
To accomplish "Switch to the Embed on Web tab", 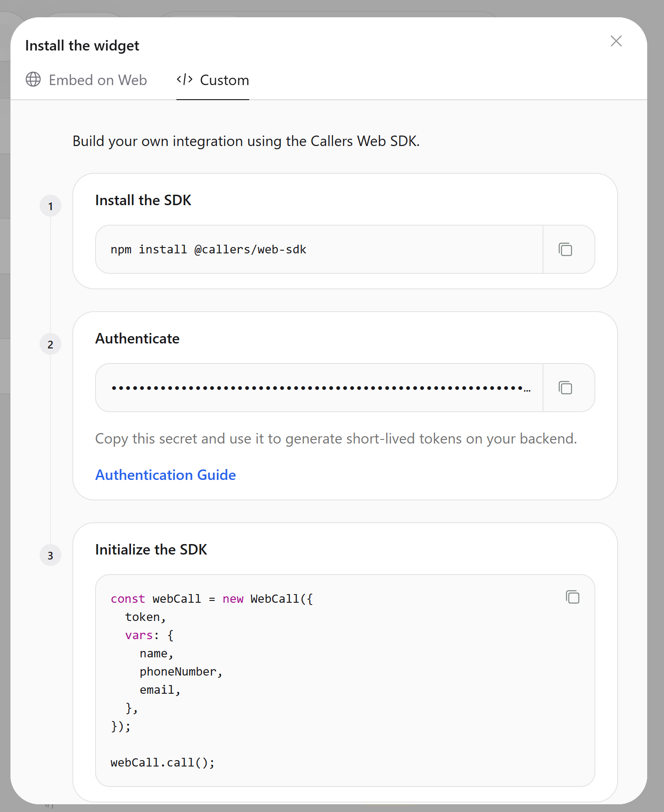I will [86, 80].
